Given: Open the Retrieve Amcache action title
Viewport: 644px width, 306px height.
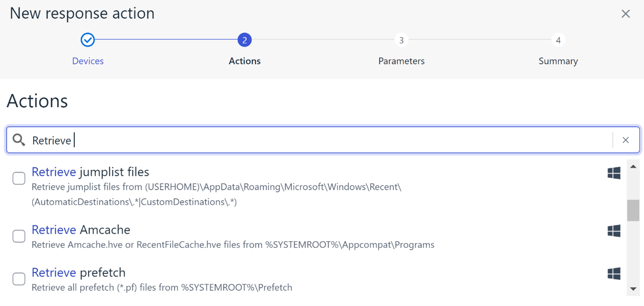Looking at the screenshot, I should [81, 229].
